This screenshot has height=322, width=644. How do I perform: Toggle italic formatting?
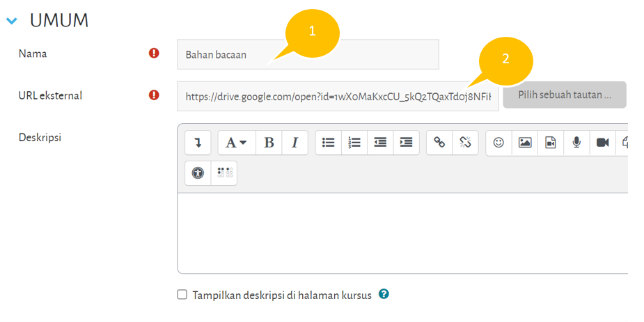294,143
